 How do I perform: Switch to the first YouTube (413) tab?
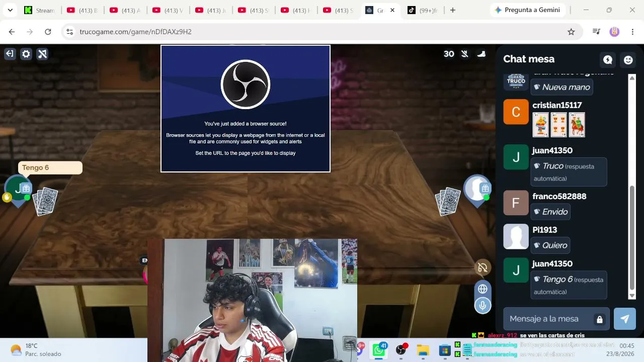click(82, 10)
